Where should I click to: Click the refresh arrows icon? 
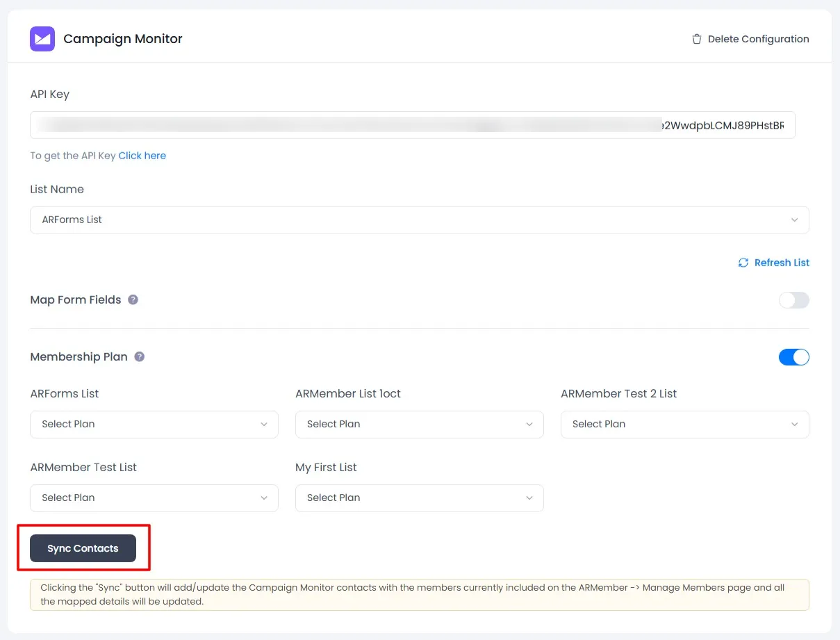(743, 263)
